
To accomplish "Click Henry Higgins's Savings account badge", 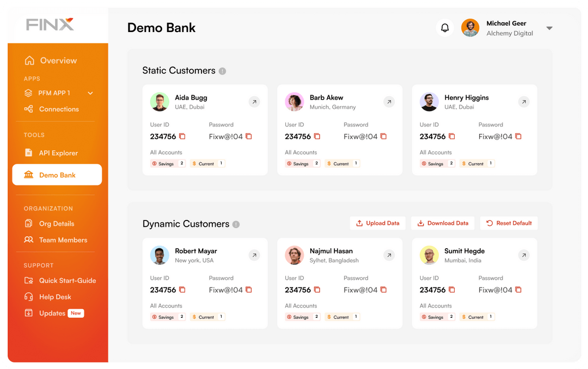I will coord(437,163).
